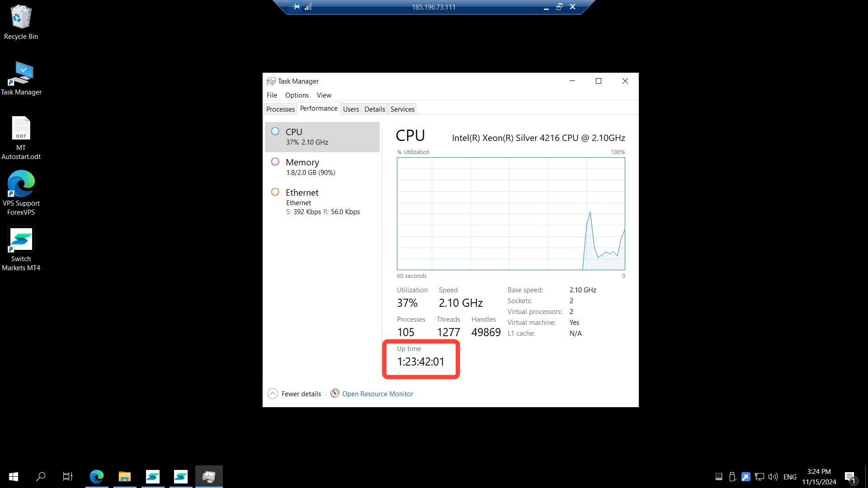Open File Explorer from the taskbar
The height and width of the screenshot is (488, 868).
coord(125,476)
